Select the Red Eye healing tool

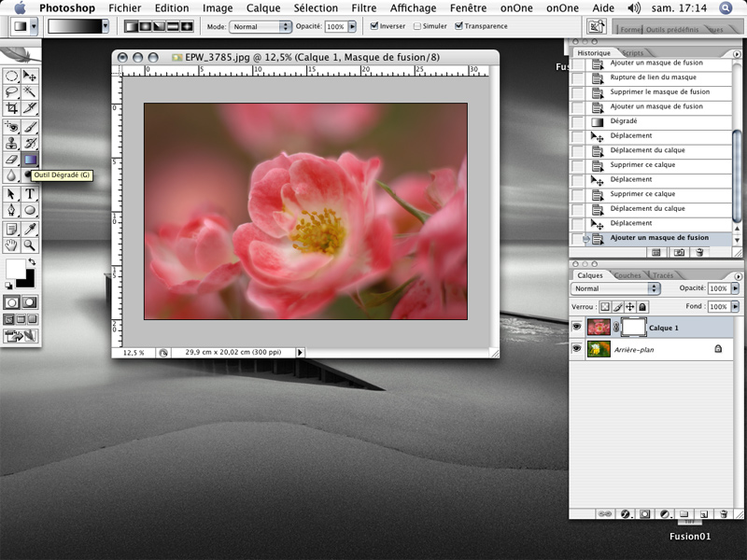11,127
